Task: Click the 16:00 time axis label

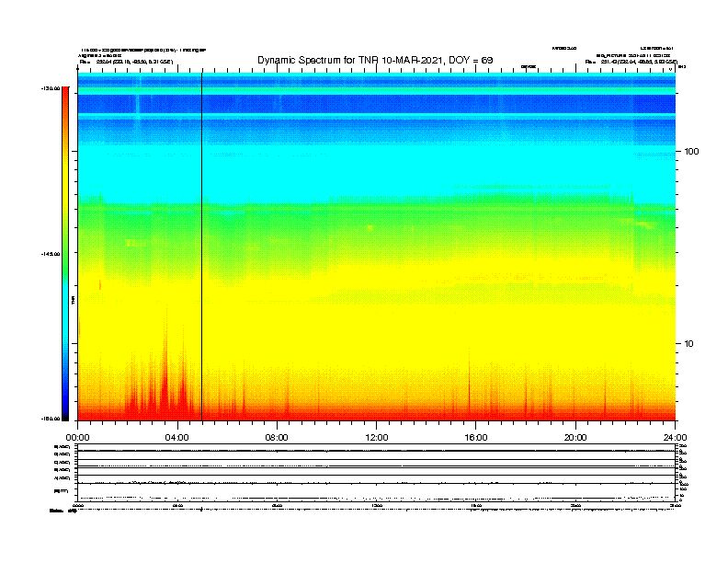Action: (x=476, y=438)
